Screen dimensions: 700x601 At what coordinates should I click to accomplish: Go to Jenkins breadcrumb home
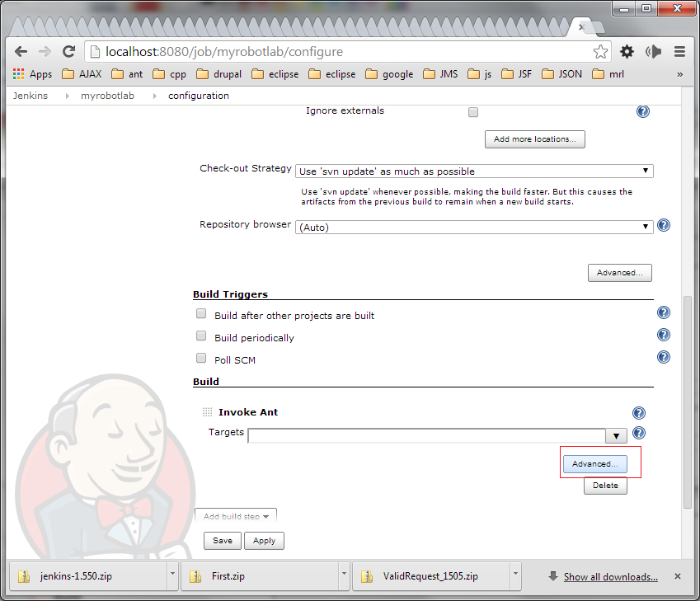31,96
